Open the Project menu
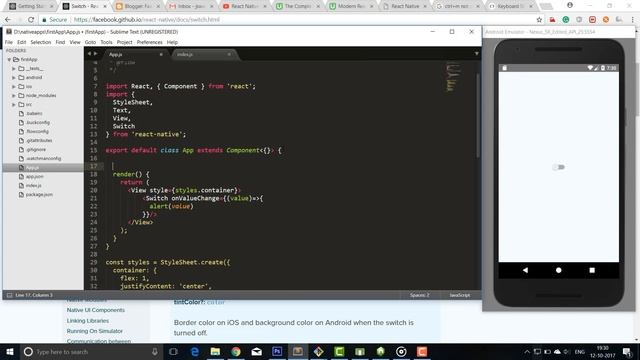This screenshot has width=640, height=360. click(124, 42)
